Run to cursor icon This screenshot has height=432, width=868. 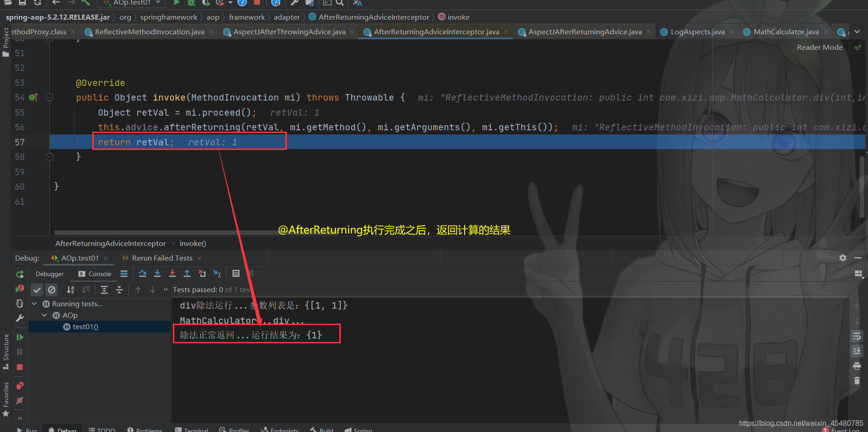pos(217,273)
